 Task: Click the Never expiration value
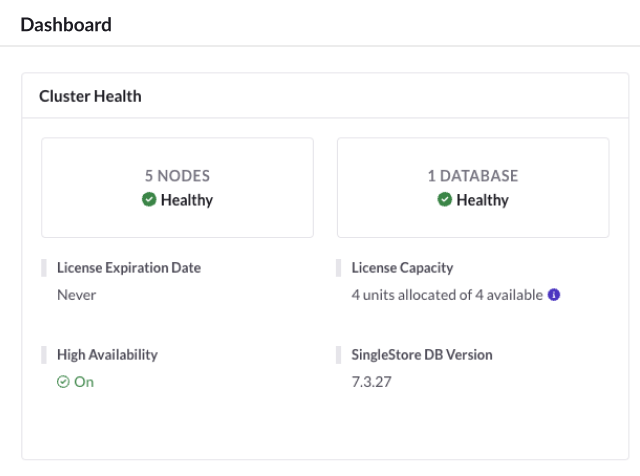pos(77,295)
